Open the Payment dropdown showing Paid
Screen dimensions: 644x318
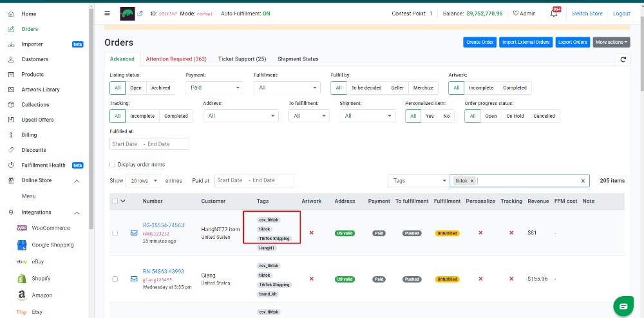pos(214,88)
